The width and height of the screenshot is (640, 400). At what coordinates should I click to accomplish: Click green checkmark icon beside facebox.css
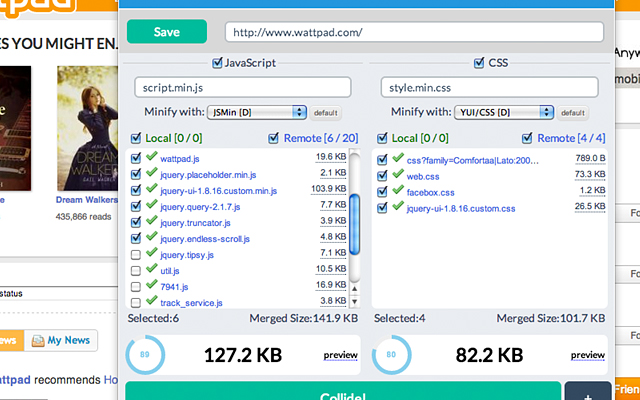(x=398, y=190)
